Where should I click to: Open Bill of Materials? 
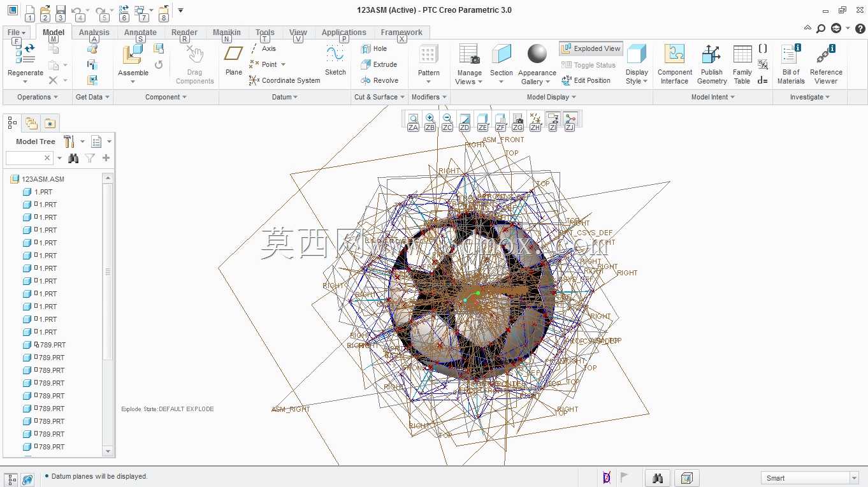point(791,64)
